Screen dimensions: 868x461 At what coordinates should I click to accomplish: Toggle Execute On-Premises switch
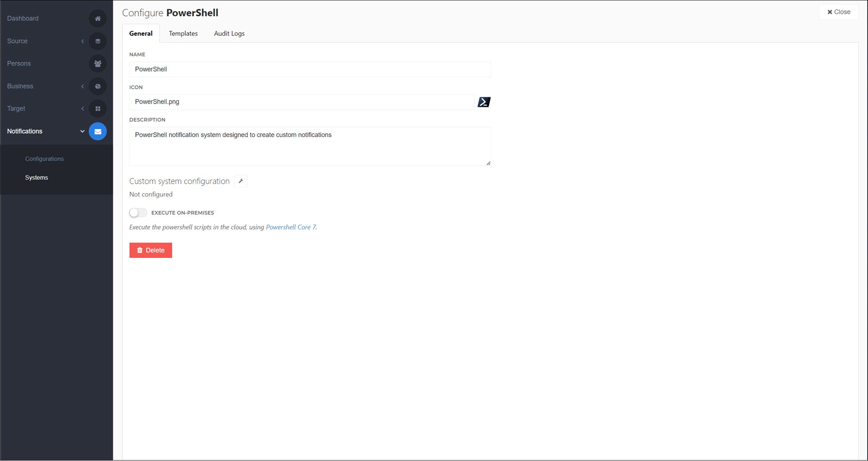coord(138,213)
